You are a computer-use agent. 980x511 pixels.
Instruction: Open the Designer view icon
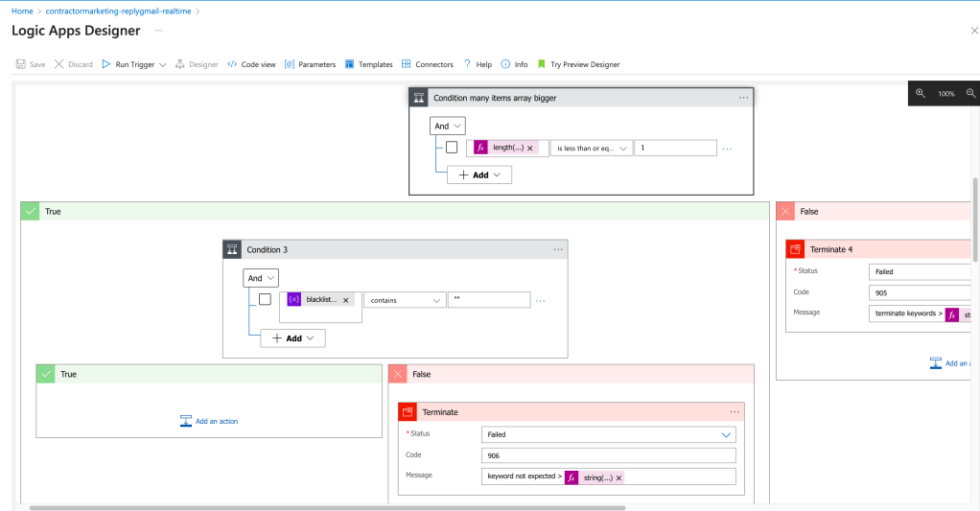(180, 64)
